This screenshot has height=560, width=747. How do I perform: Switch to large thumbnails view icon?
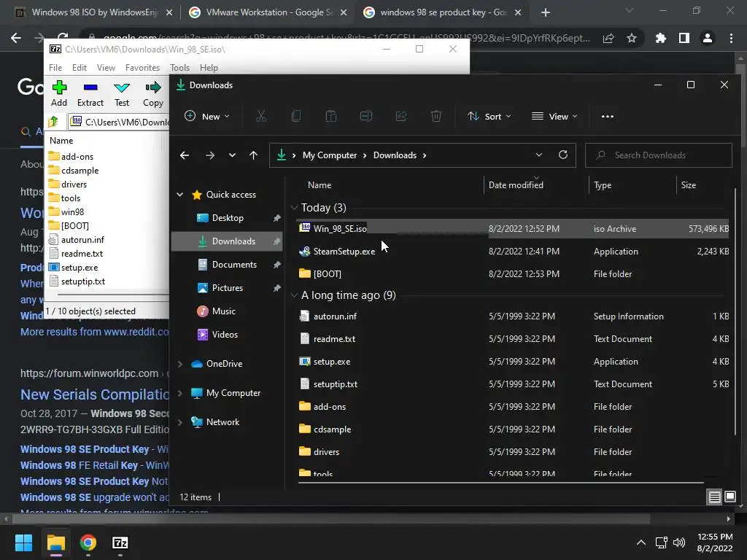(729, 497)
